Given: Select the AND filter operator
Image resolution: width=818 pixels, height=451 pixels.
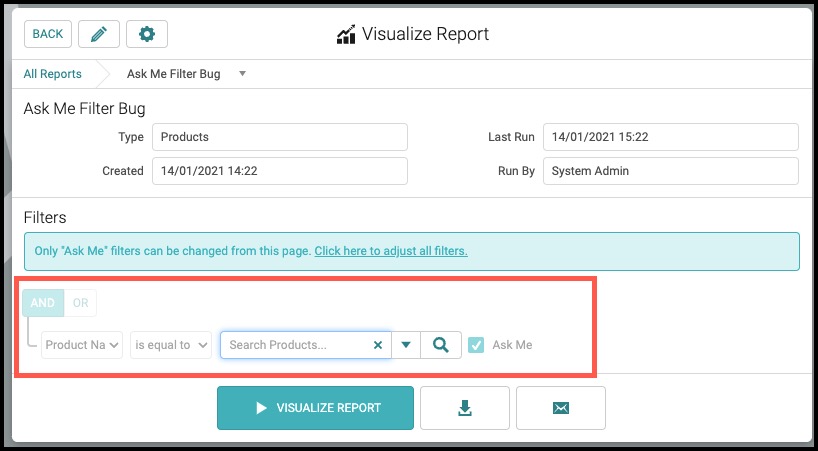Looking at the screenshot, I should (x=43, y=303).
